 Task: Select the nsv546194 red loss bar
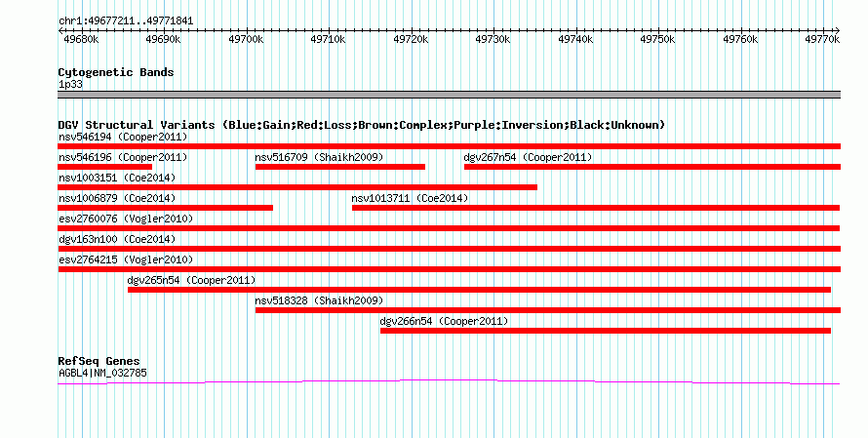point(449,146)
